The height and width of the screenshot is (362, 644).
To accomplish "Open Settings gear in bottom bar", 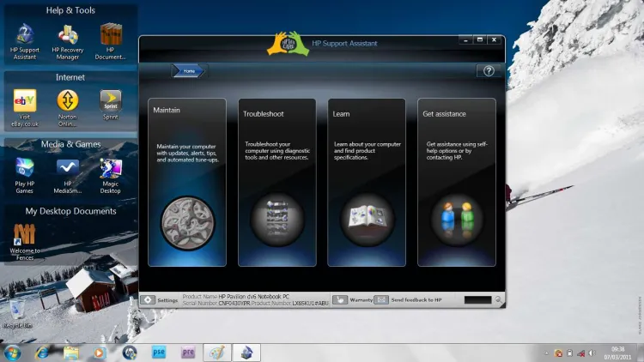I will 148,300.
